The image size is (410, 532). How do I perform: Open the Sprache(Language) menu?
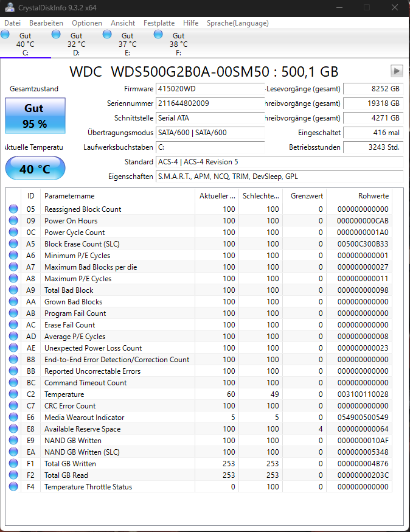(238, 23)
